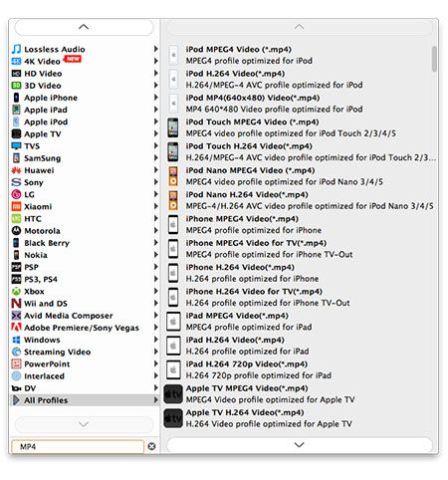
Task: Click the 4K Video category icon
Action: [16, 62]
